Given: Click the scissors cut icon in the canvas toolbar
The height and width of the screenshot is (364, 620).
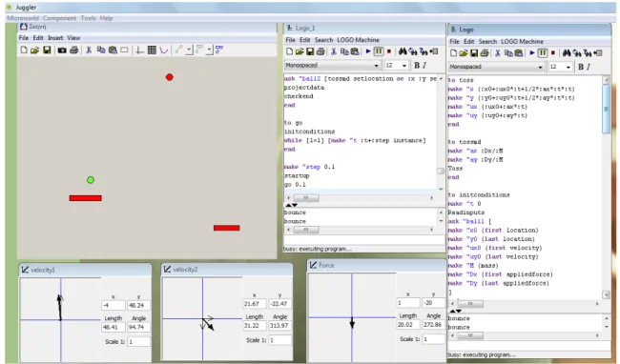Looking at the screenshot, I should 89,51.
